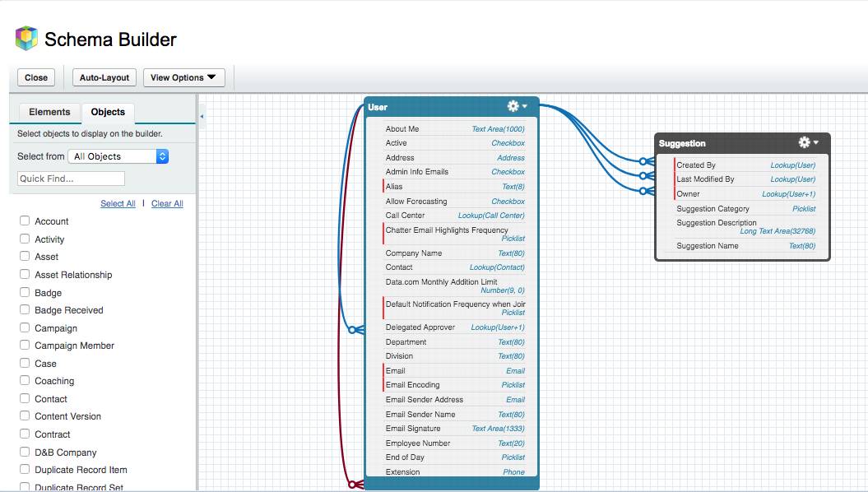Collapse the sidebar with the arrow handle

[x=202, y=116]
